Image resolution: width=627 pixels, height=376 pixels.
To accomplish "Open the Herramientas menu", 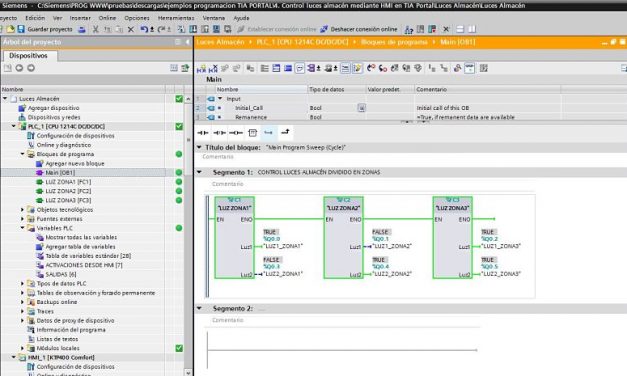I will 176,18.
